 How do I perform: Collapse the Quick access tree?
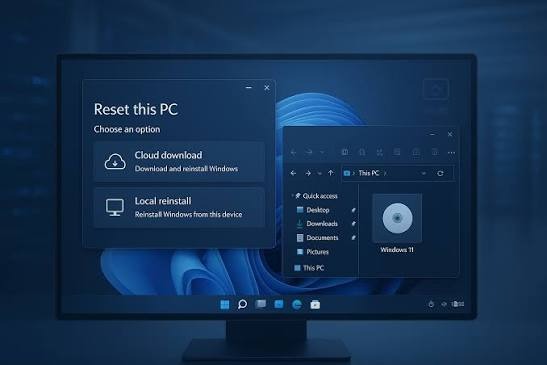coord(292,196)
